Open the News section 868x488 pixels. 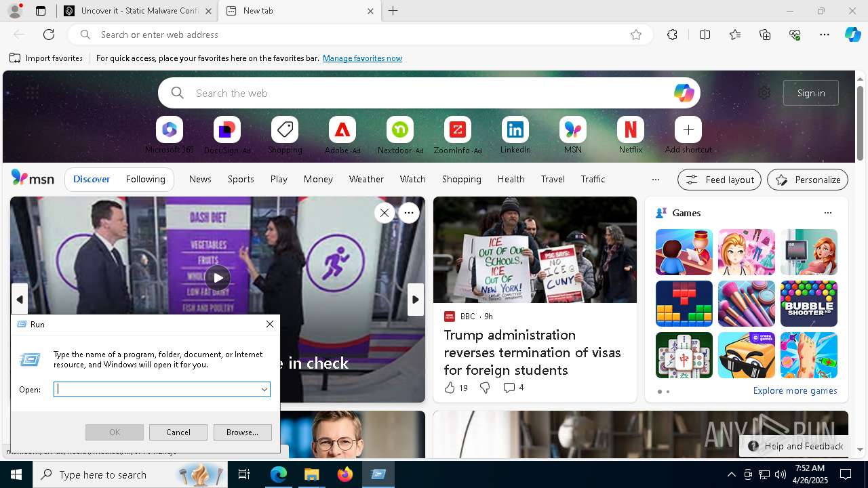tap(200, 179)
